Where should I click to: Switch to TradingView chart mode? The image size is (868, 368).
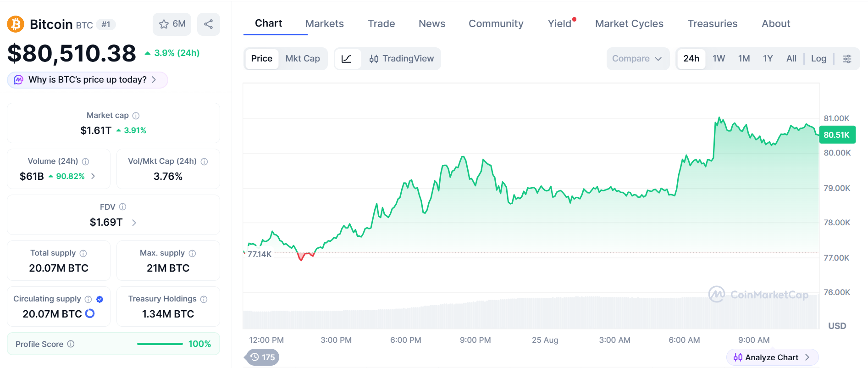click(x=401, y=59)
